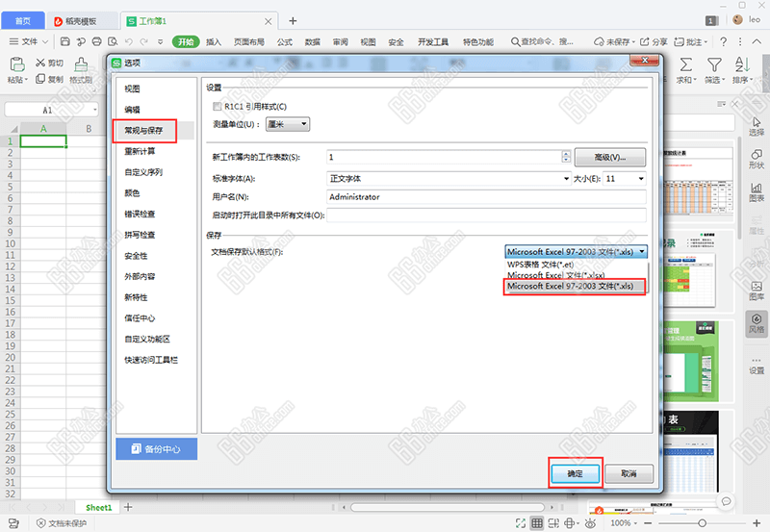Click the Copy (复制) icon
The height and width of the screenshot is (532, 770).
[40, 79]
